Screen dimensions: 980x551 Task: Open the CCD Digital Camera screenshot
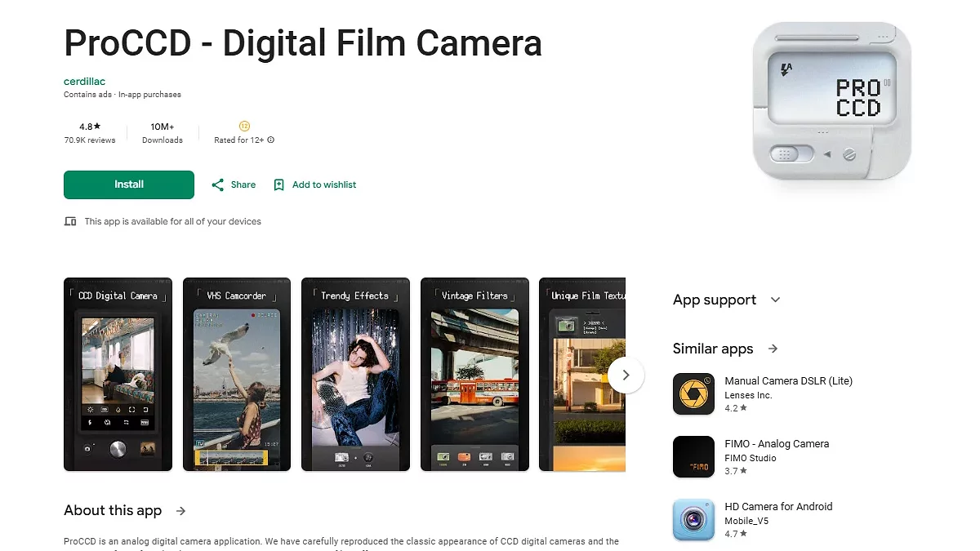(x=118, y=375)
